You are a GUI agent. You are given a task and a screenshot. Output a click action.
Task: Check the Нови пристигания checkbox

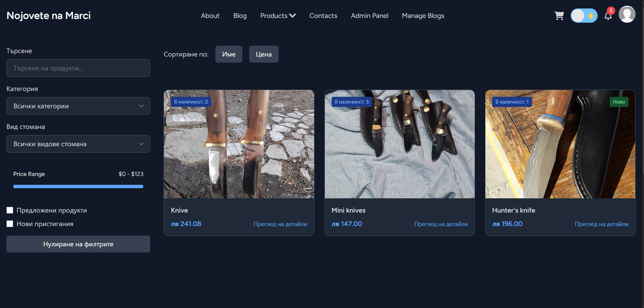10,224
